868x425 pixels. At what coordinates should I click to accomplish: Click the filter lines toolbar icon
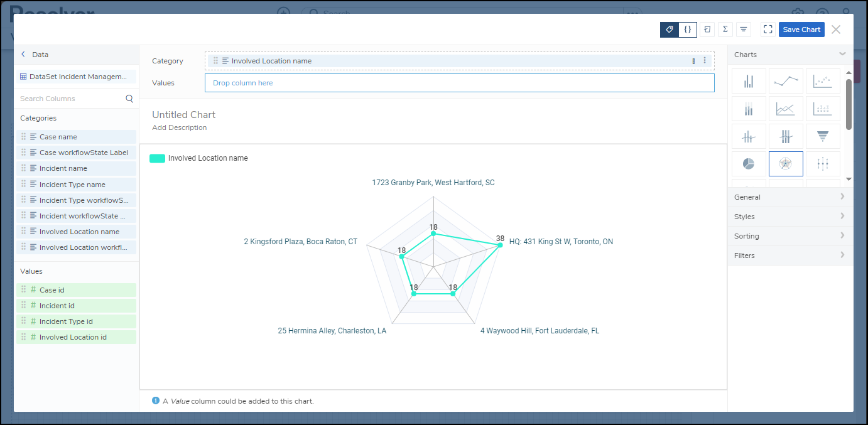(x=744, y=30)
